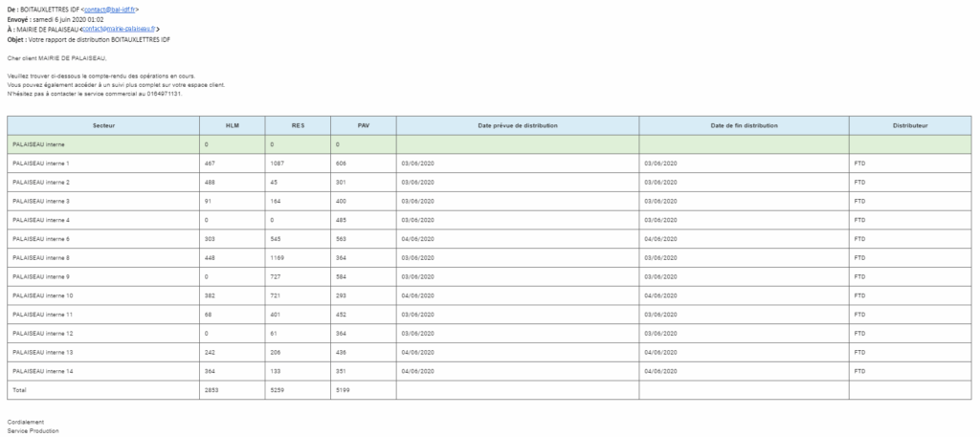Select the Date de fin distribution header

click(744, 126)
